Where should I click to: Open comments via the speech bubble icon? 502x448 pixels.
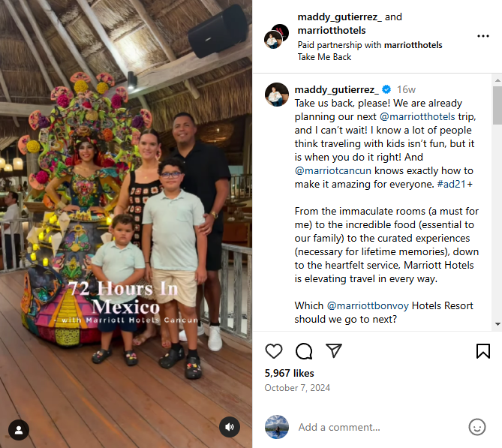point(304,351)
